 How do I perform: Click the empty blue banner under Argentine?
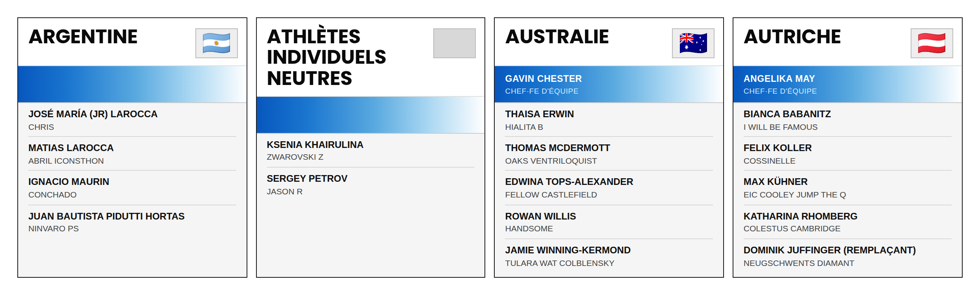132,84
